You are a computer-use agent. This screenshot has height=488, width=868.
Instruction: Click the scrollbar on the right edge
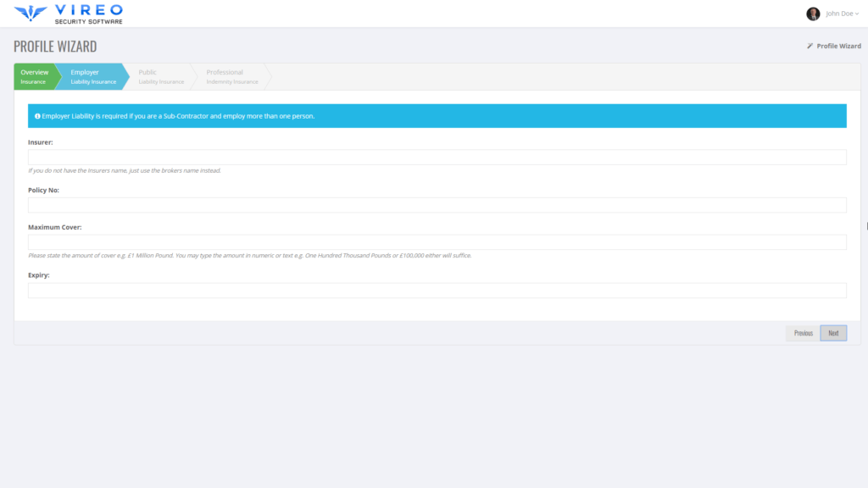pos(865,225)
